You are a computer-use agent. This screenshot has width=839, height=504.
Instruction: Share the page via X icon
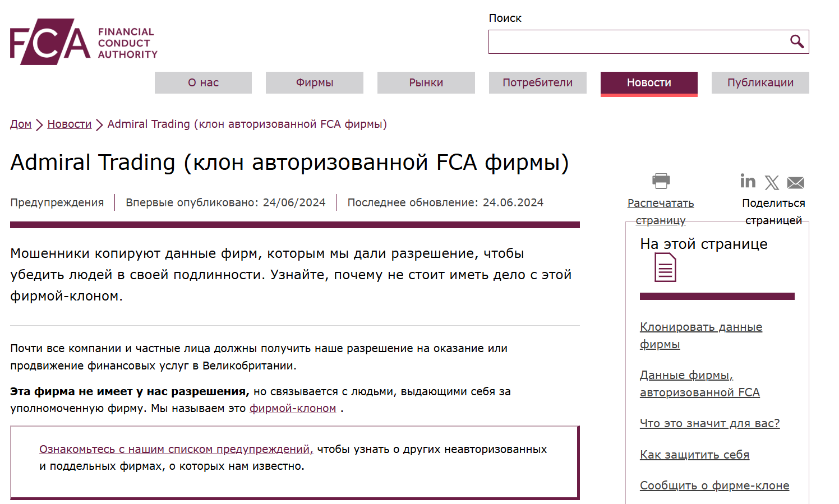click(772, 183)
